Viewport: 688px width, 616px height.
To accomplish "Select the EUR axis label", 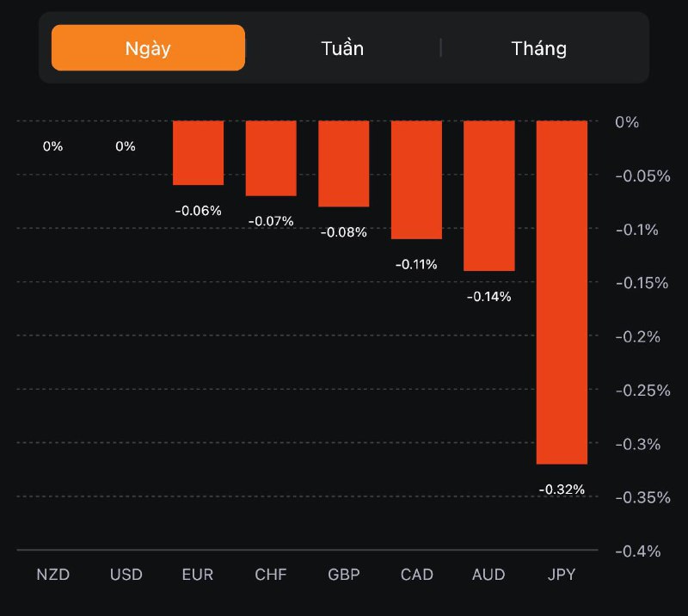I will click(198, 575).
